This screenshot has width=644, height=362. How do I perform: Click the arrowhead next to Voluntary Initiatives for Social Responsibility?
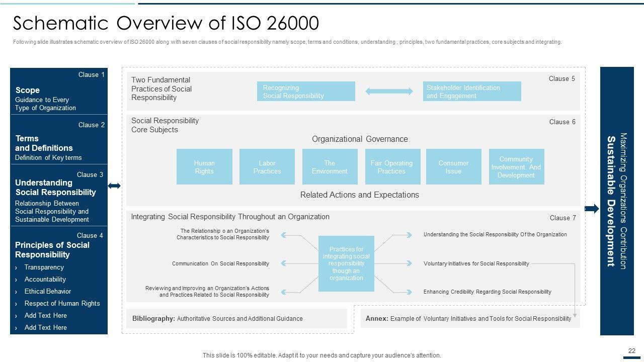click(x=409, y=263)
